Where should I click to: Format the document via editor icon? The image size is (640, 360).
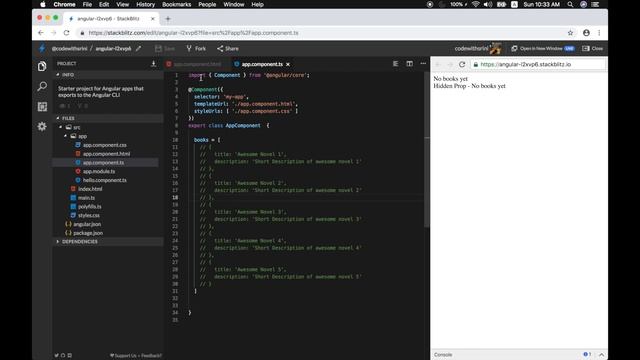[396, 64]
